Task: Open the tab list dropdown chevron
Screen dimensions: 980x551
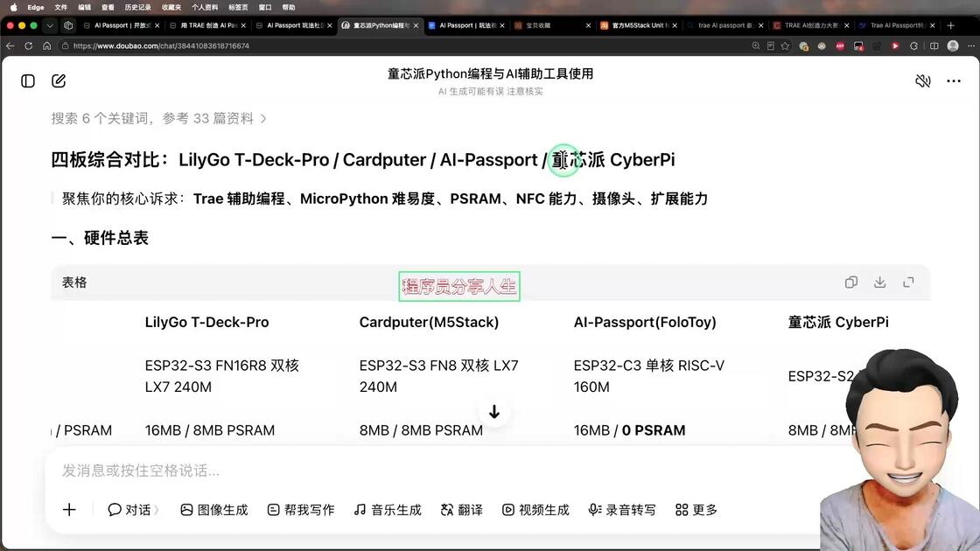Action: 50,25
